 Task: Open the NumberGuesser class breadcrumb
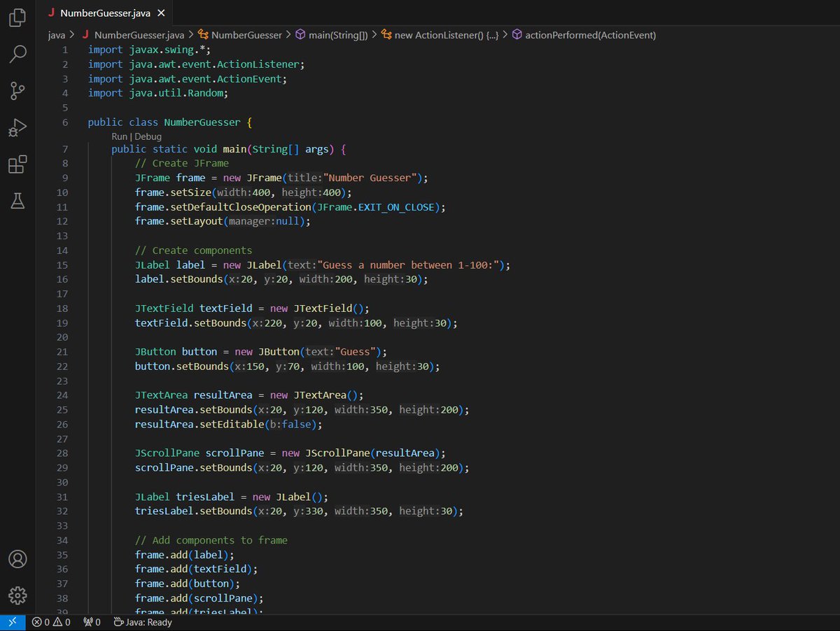(240, 35)
